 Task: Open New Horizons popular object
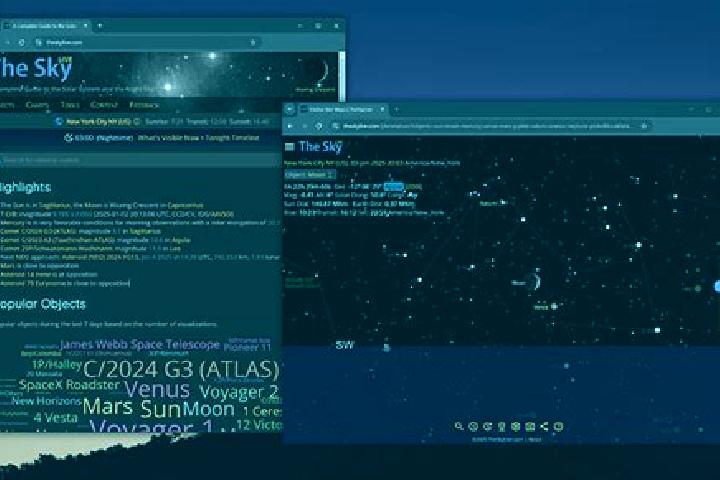(x=46, y=401)
